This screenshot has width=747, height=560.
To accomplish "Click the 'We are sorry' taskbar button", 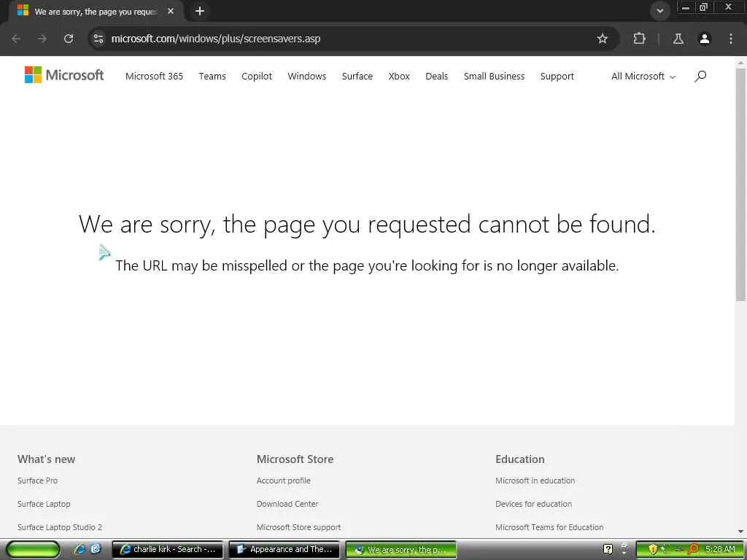I will (x=400, y=549).
